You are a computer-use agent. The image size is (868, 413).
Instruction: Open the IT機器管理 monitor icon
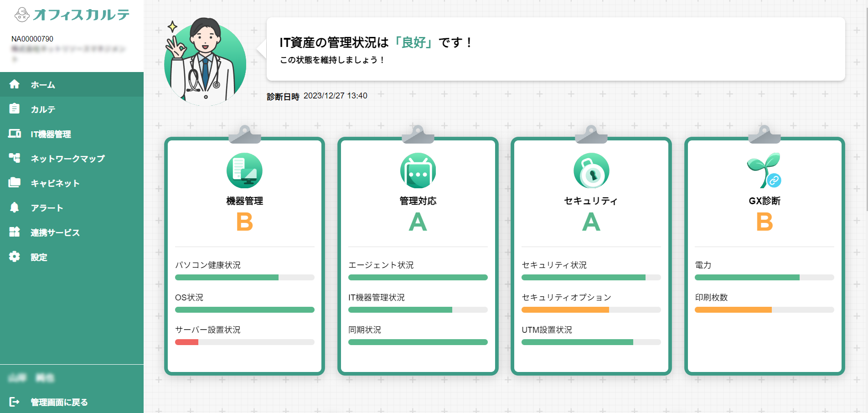point(15,134)
